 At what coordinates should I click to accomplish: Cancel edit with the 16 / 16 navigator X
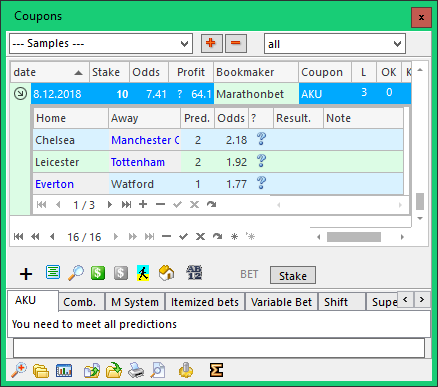(x=200, y=237)
